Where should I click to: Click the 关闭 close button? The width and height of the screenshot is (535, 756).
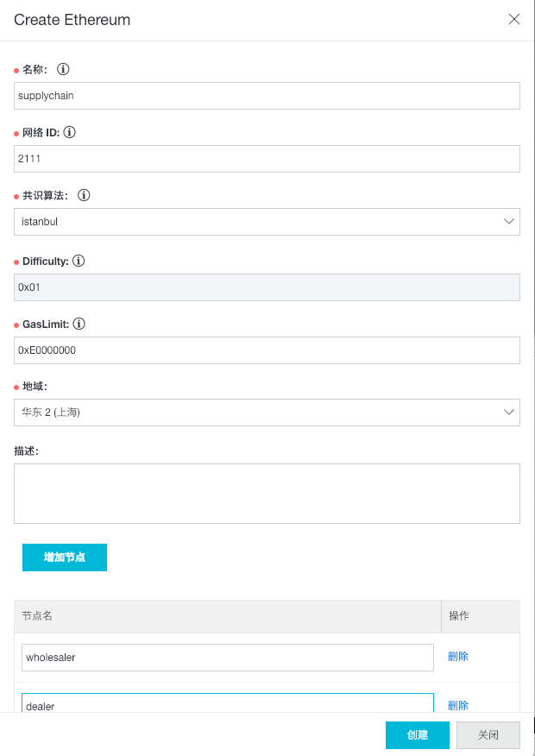point(488,734)
